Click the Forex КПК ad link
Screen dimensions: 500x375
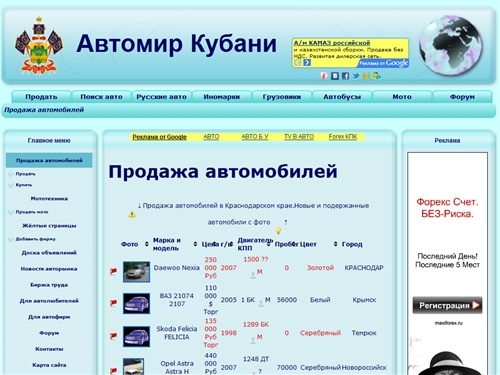point(343,137)
